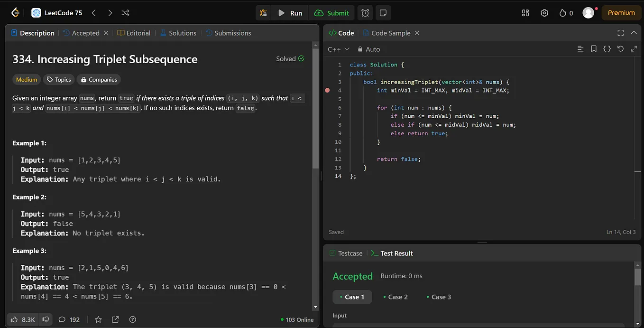This screenshot has height=328, width=644.
Task: Click the debug icon beside Run
Action: [x=263, y=13]
